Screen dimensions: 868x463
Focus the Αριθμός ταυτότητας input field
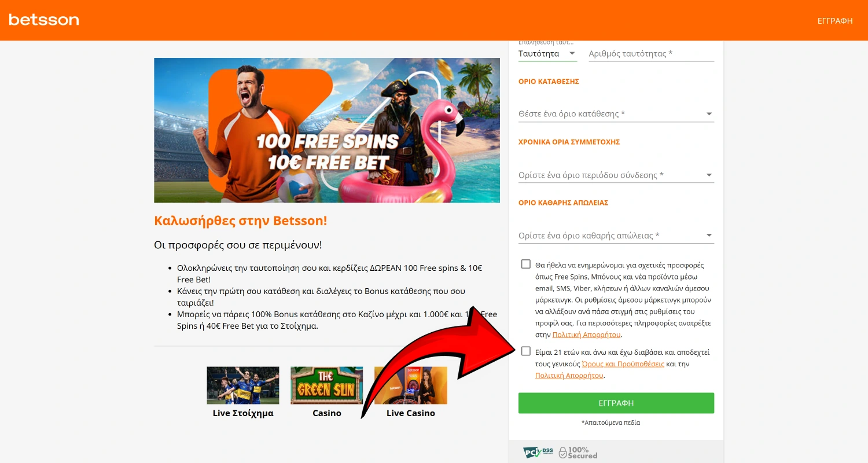click(652, 54)
